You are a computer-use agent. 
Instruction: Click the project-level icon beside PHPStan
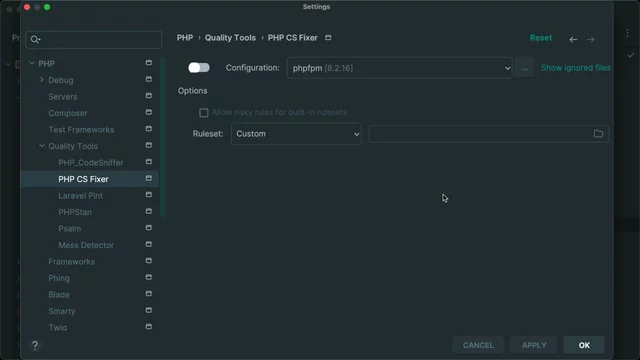click(149, 211)
